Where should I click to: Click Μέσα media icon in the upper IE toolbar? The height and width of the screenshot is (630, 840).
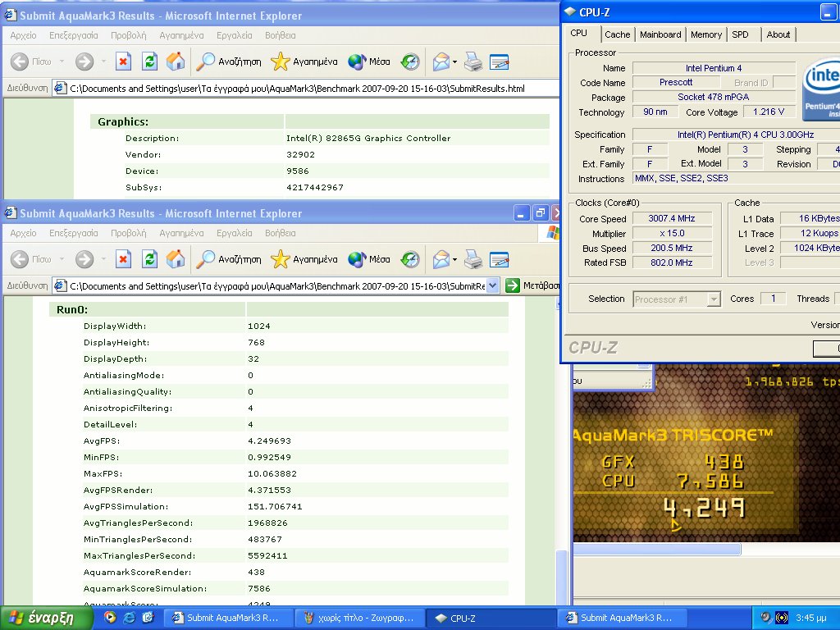pos(368,62)
